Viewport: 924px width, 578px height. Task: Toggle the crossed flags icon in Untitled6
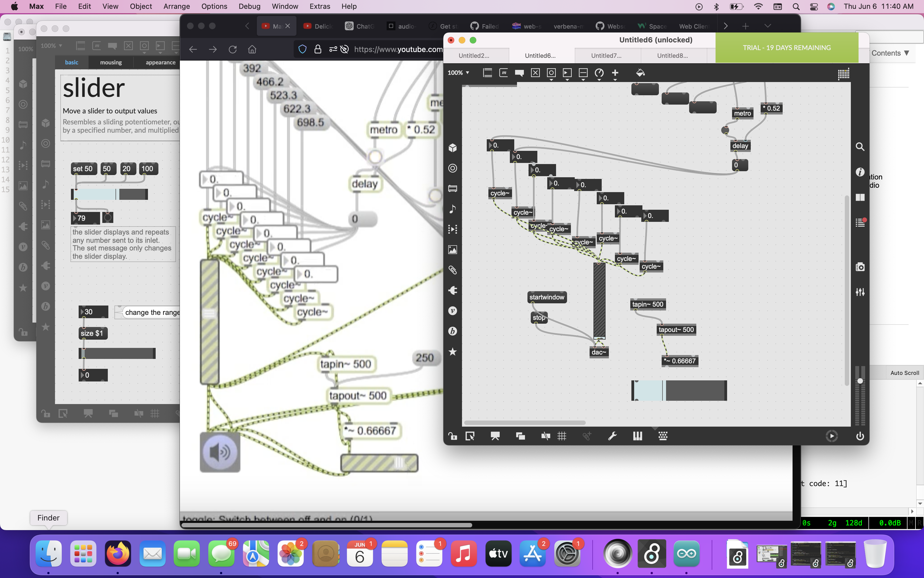tap(546, 436)
